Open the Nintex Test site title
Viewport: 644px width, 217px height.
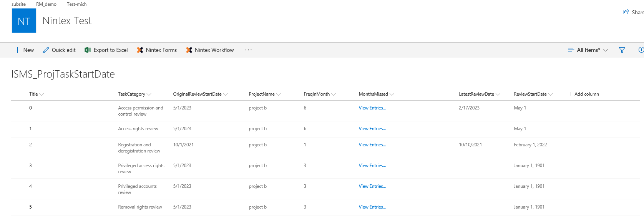tap(67, 21)
